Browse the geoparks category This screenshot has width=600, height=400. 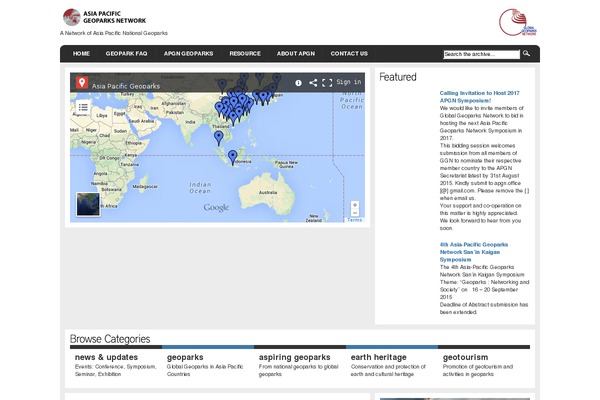click(x=185, y=357)
